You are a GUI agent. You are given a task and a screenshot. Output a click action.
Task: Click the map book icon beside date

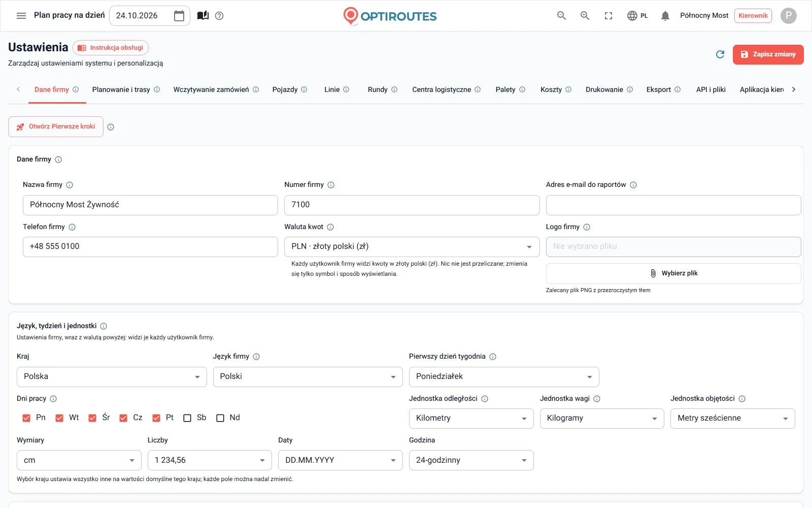click(203, 16)
